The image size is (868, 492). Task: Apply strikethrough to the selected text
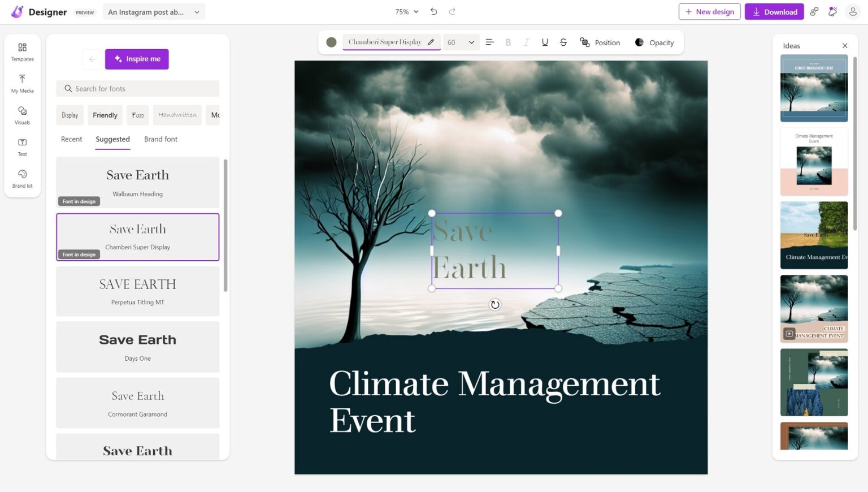(563, 42)
